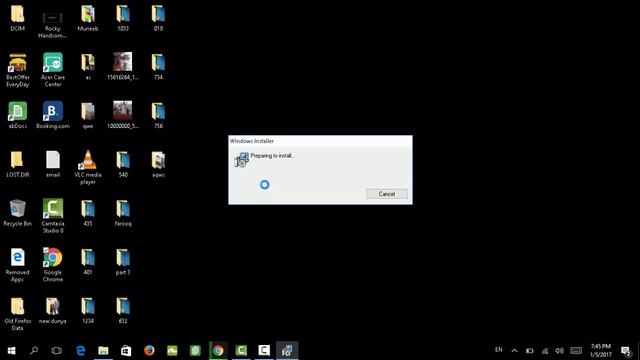Open abDocs shortcut
Screen dimensions: 640x360
(18, 116)
